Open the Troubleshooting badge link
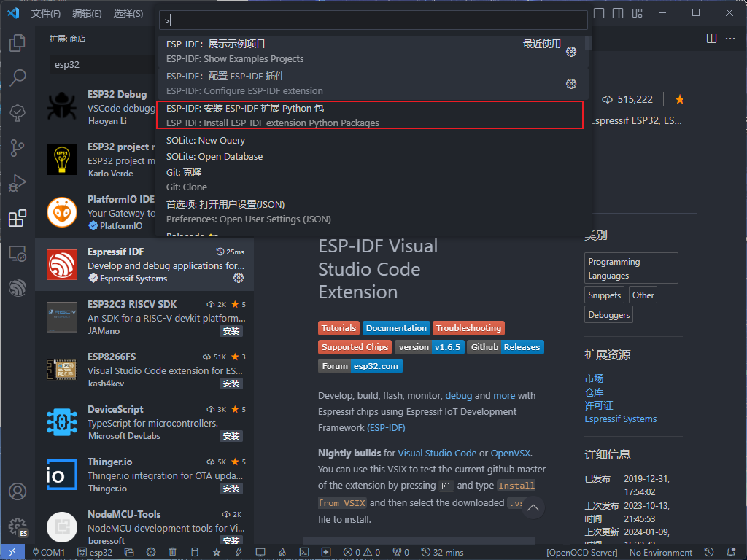 click(468, 328)
